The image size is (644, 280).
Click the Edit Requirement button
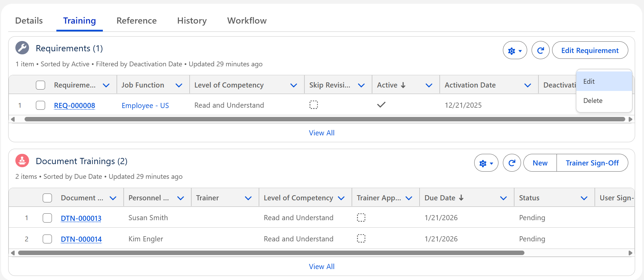point(590,51)
